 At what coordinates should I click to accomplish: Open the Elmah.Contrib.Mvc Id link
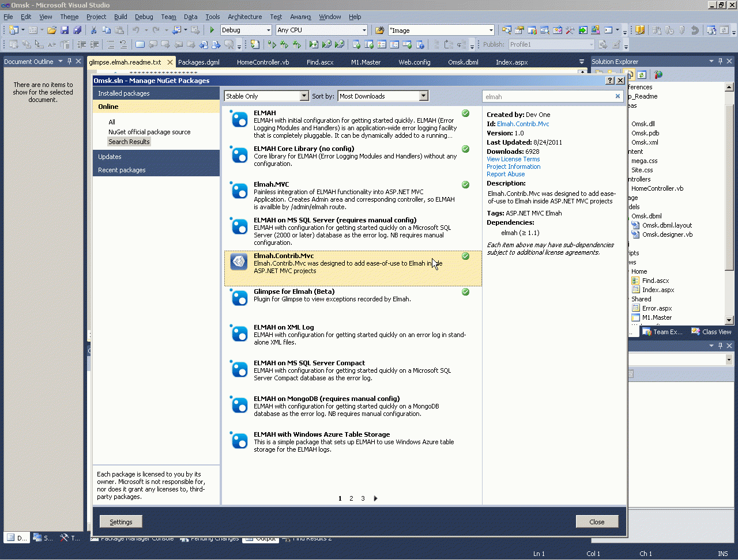click(523, 124)
